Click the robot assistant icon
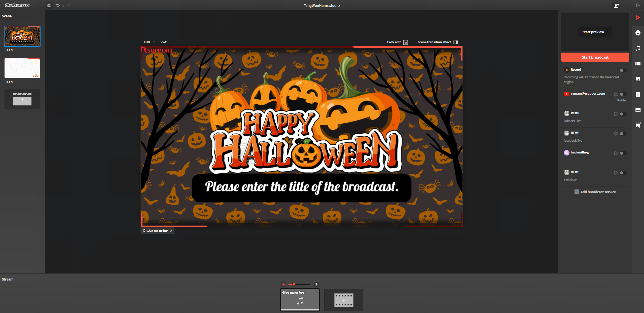Viewport: 644px width, 313px height. (x=49, y=5)
